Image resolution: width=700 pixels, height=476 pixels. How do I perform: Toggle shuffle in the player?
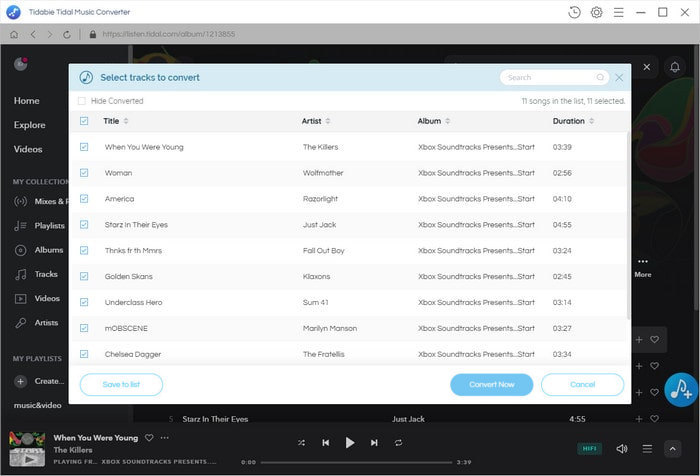click(301, 443)
